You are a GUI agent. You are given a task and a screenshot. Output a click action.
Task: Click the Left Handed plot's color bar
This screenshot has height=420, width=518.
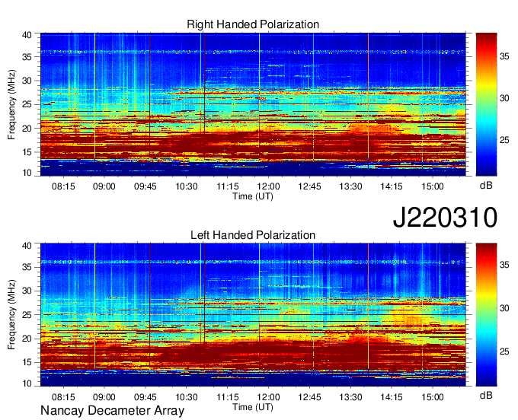coord(486,314)
